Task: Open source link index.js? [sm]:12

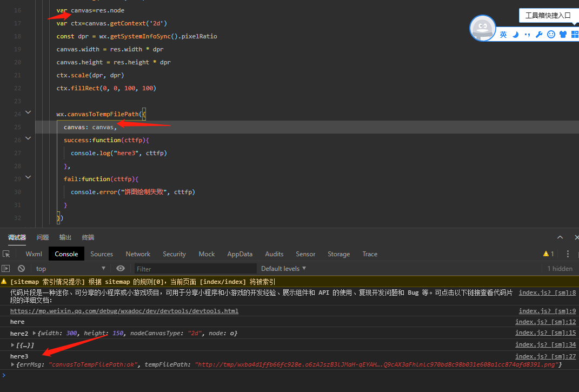Action: point(545,322)
